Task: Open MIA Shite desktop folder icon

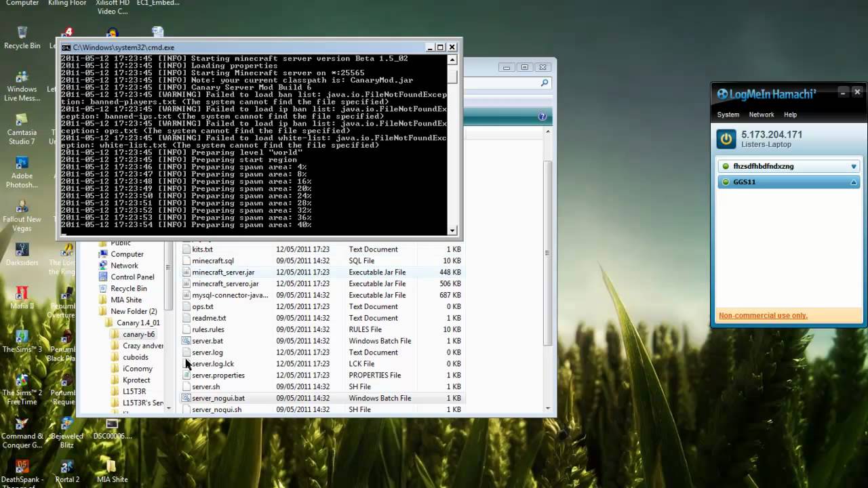Action: click(112, 472)
